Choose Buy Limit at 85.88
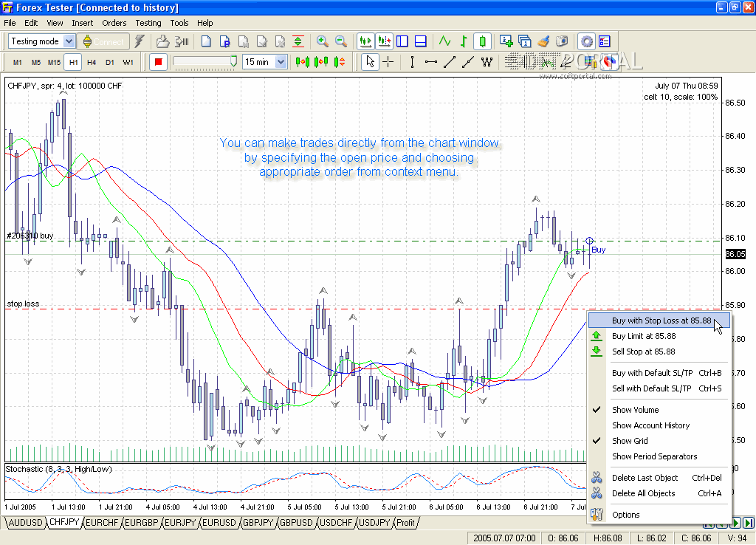The height and width of the screenshot is (545, 756). click(659, 336)
